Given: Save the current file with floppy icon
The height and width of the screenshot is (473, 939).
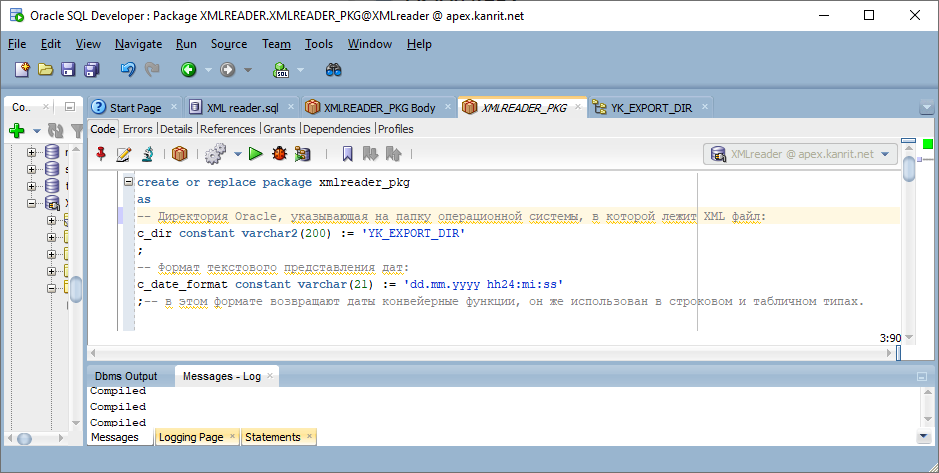Looking at the screenshot, I should [68, 69].
